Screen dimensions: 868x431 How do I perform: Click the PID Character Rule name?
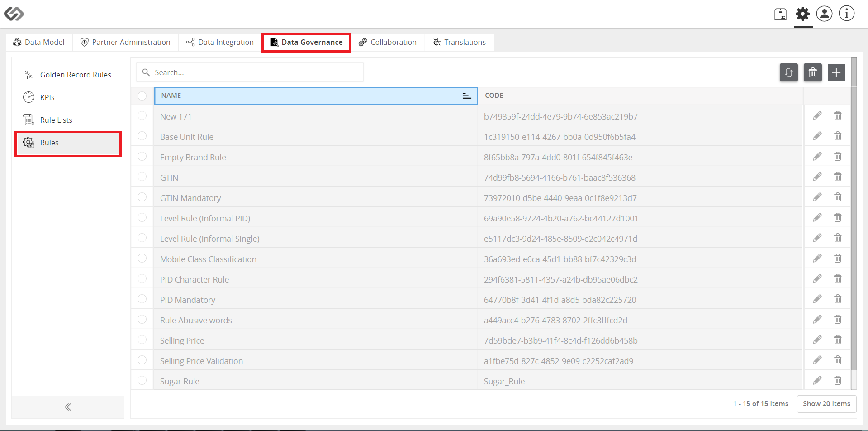tap(194, 279)
